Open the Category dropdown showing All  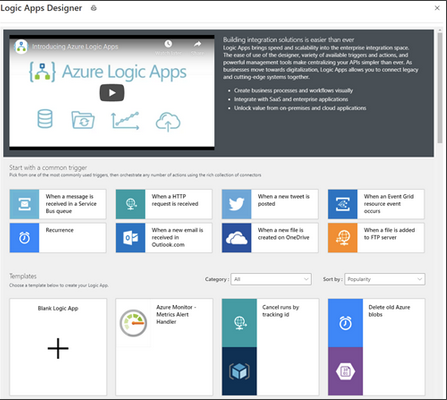(271, 279)
